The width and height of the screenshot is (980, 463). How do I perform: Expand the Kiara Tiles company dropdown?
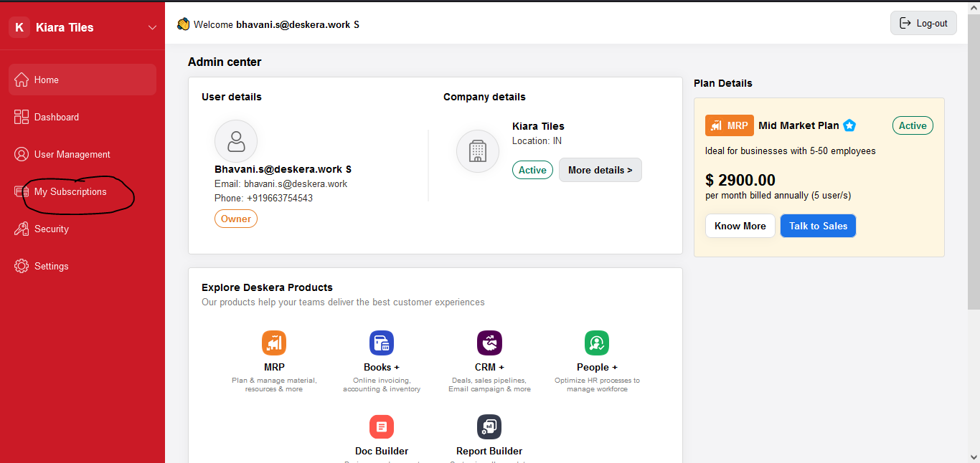point(152,27)
